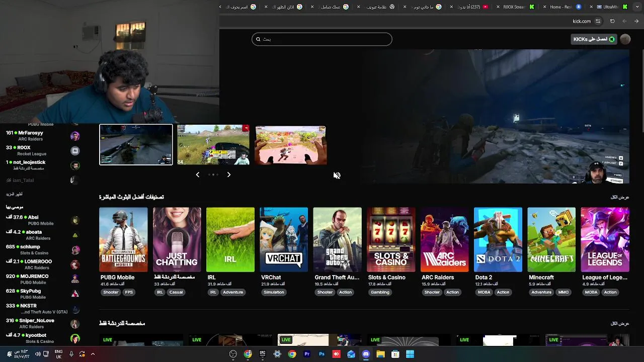Select the first featured stream thumbnail
Screen dimensions: 644x362
coord(136,145)
